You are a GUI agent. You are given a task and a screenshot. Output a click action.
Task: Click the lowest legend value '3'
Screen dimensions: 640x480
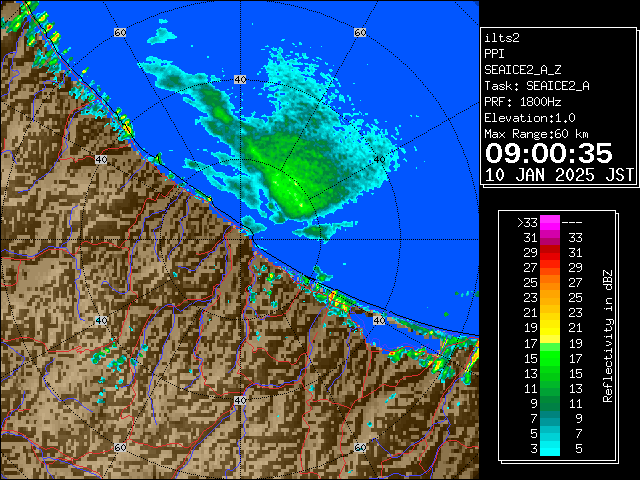(x=534, y=449)
